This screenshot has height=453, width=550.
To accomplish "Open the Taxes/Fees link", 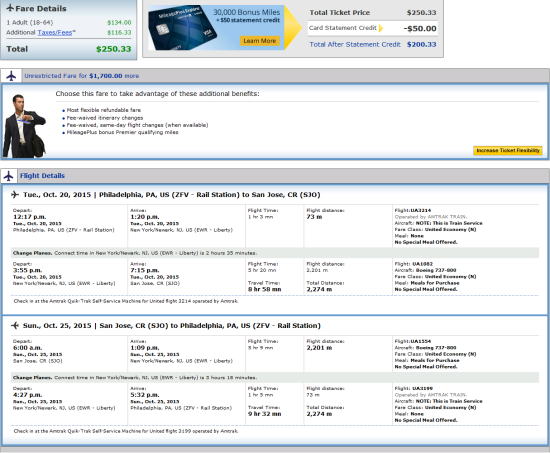I will pos(55,33).
